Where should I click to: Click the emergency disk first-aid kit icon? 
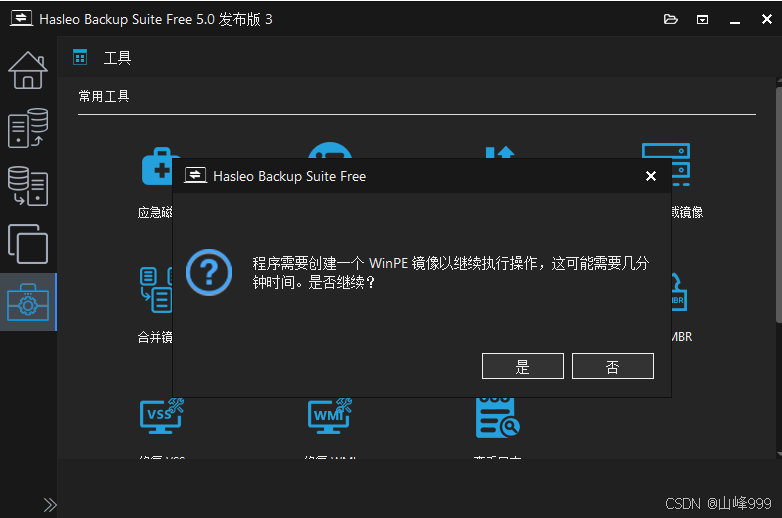[157, 166]
